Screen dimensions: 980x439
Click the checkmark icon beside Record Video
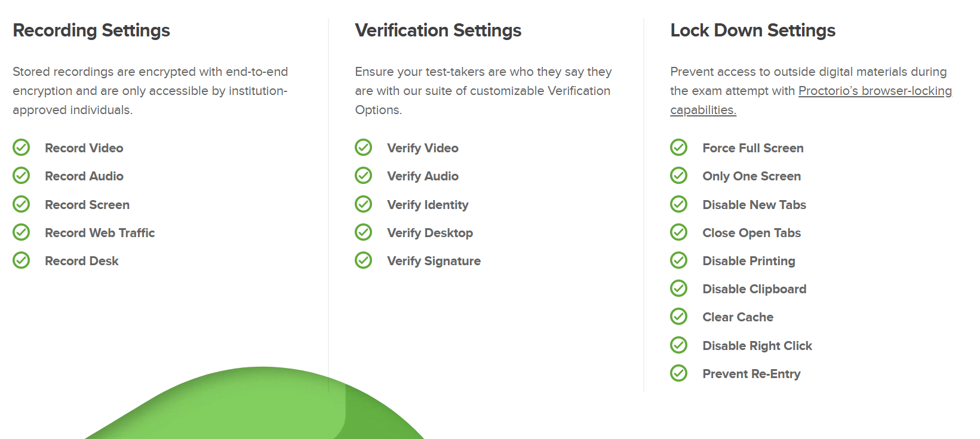[21, 148]
